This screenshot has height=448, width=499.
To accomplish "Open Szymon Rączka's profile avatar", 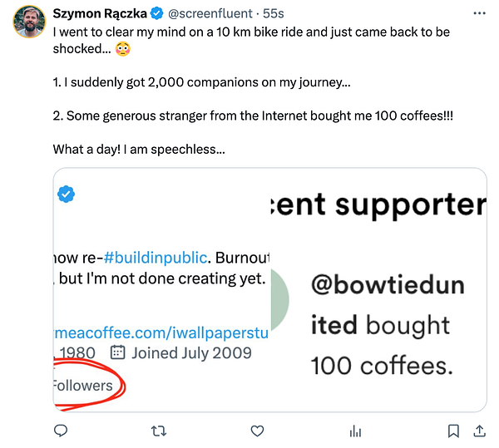I will click(29, 22).
